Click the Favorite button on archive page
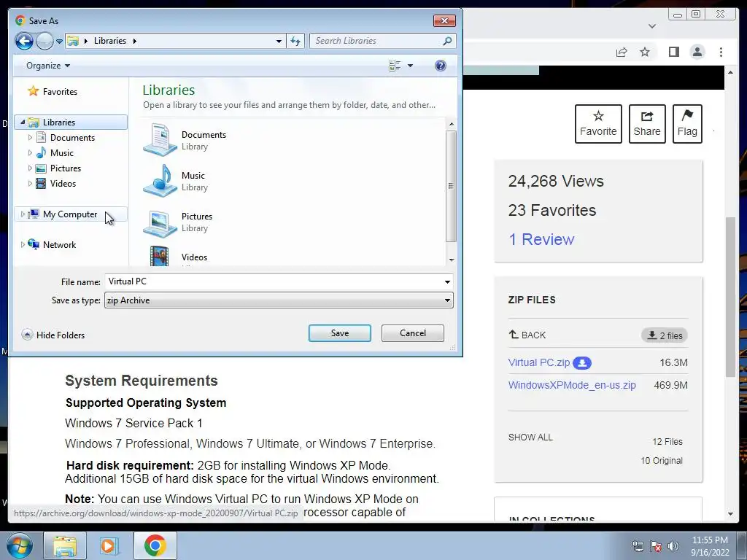 598,124
